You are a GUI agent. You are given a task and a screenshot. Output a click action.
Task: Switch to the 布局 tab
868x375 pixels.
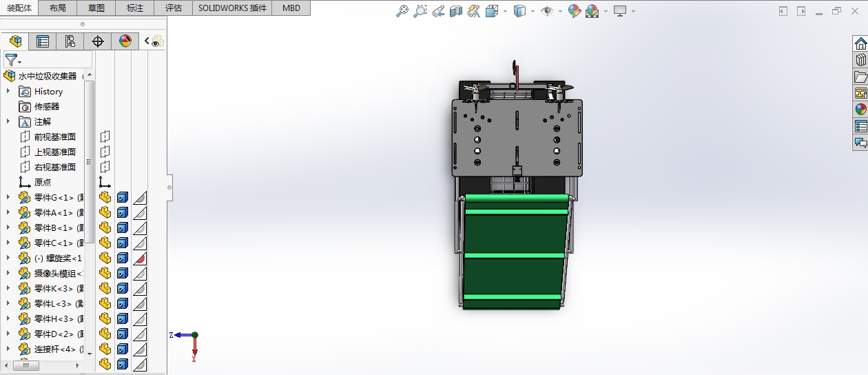[59, 8]
